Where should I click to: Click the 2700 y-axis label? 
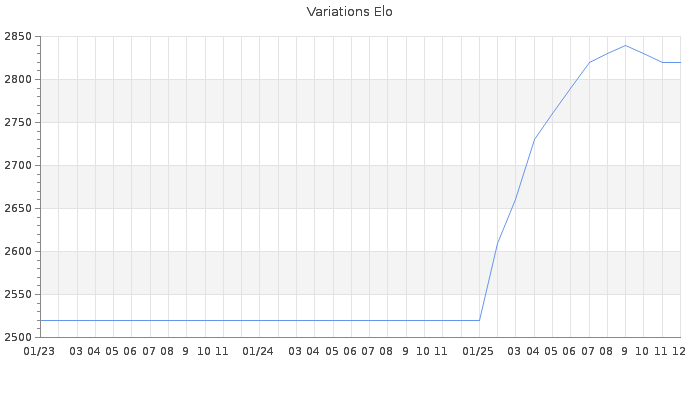[18, 166]
